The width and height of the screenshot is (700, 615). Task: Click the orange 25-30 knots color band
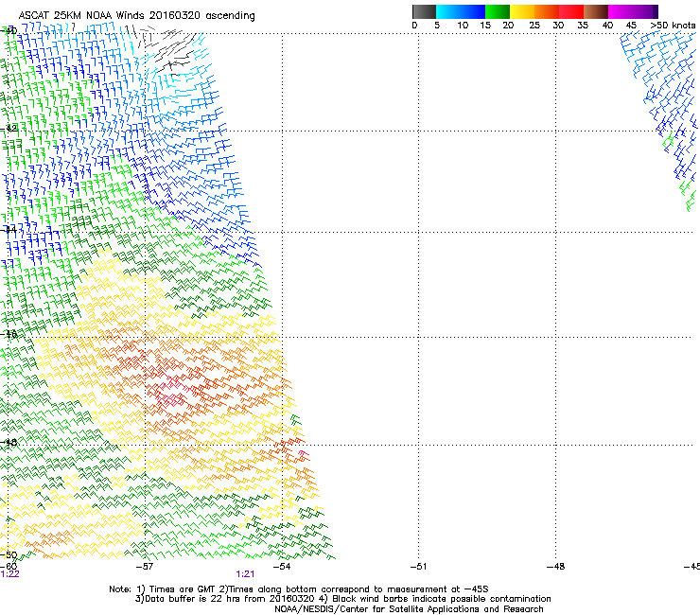coord(547,11)
